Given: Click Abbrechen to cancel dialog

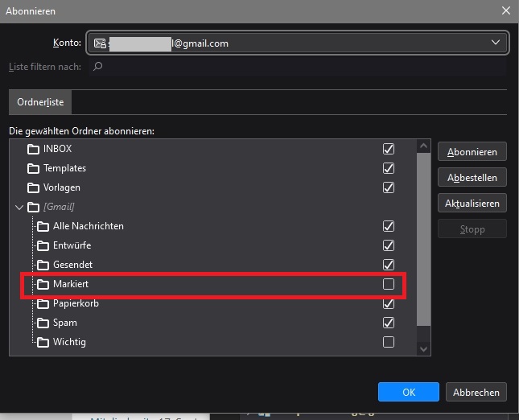Looking at the screenshot, I should click(x=476, y=392).
